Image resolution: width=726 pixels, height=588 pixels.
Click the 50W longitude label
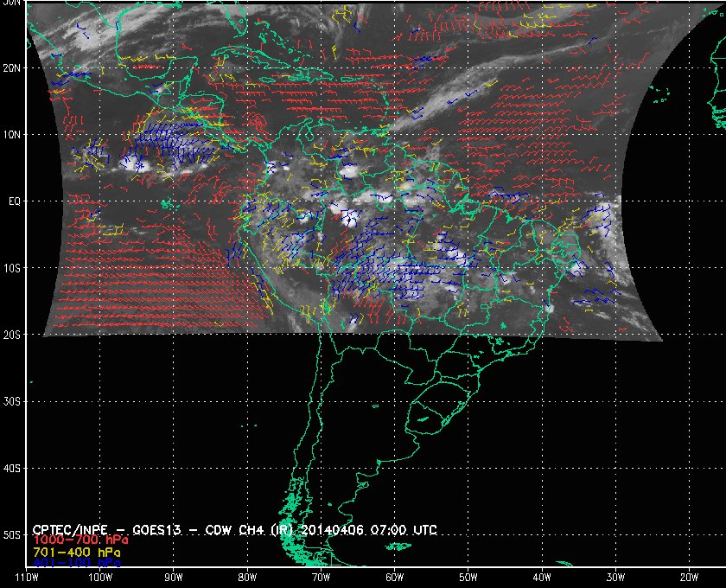pos(468,578)
